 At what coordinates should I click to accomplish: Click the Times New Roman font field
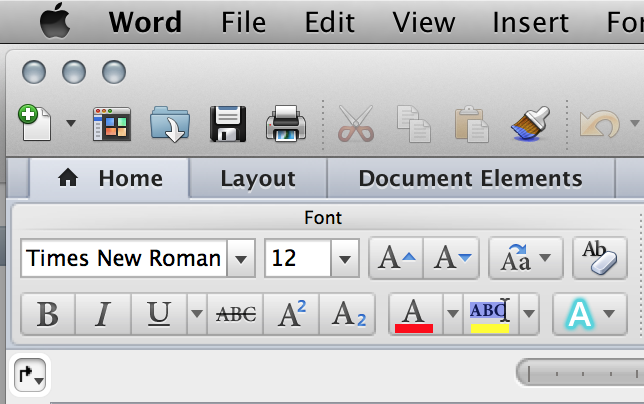click(124, 258)
